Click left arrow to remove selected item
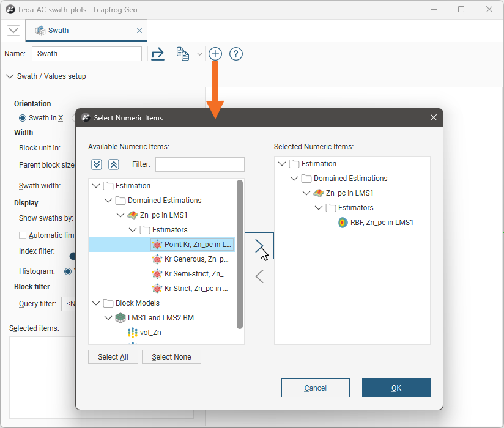Image resolution: width=504 pixels, height=428 pixels. tap(259, 276)
